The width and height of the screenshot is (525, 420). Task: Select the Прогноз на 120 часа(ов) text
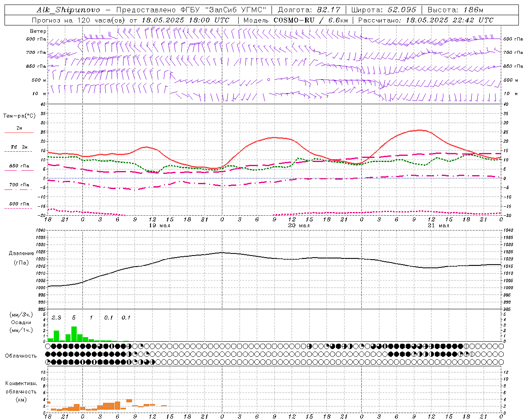[x=79, y=20]
